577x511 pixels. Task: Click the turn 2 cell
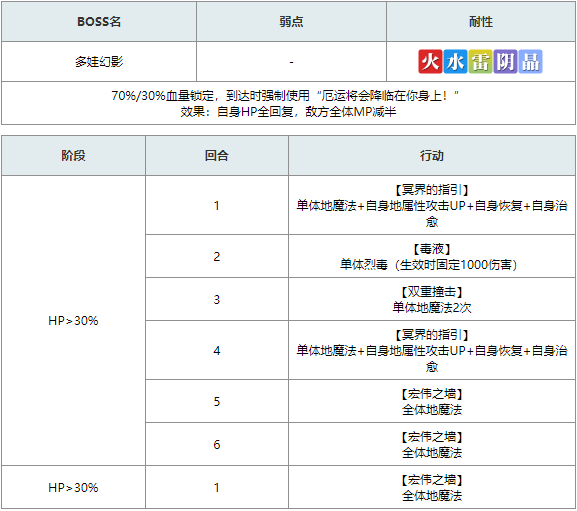click(x=217, y=256)
